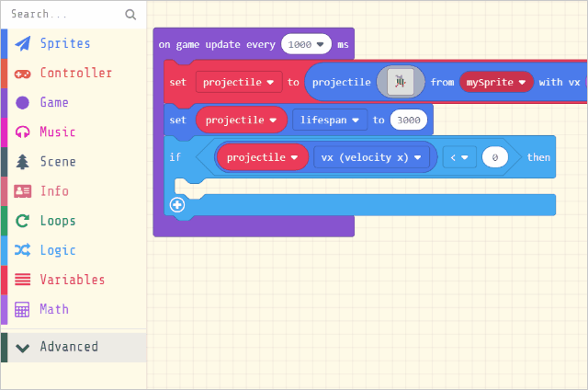Select the Scene tree icon

22,162
